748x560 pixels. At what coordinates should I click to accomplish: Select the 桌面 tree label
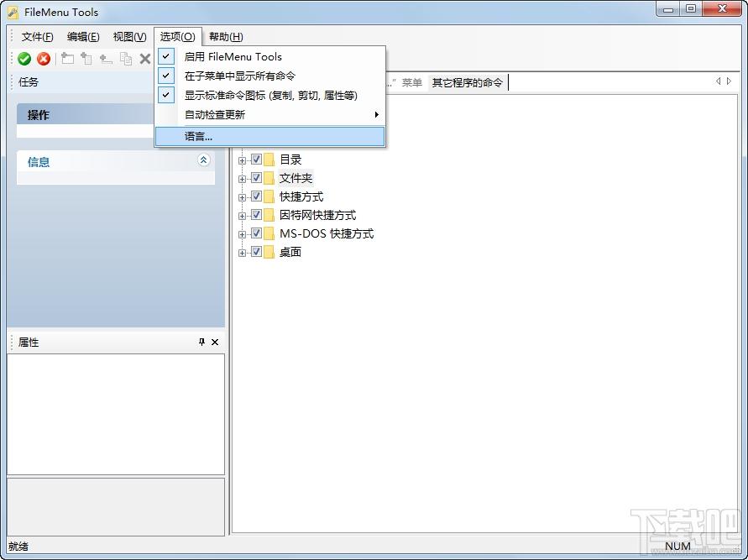(x=290, y=252)
